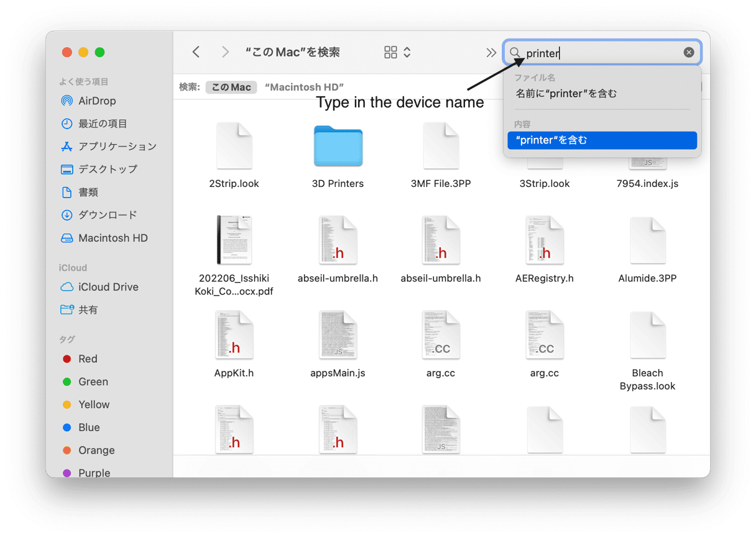Select the 7954.index.js file
756x538 pixels.
point(648,184)
